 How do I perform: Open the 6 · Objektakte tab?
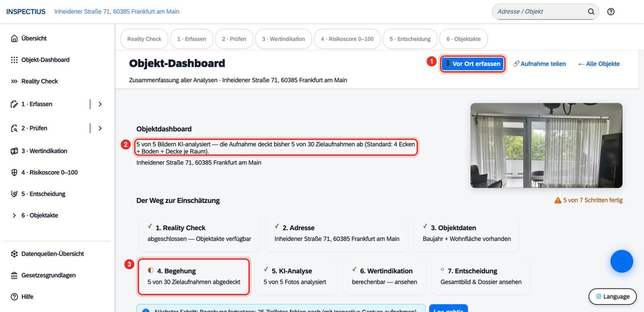coord(463,39)
